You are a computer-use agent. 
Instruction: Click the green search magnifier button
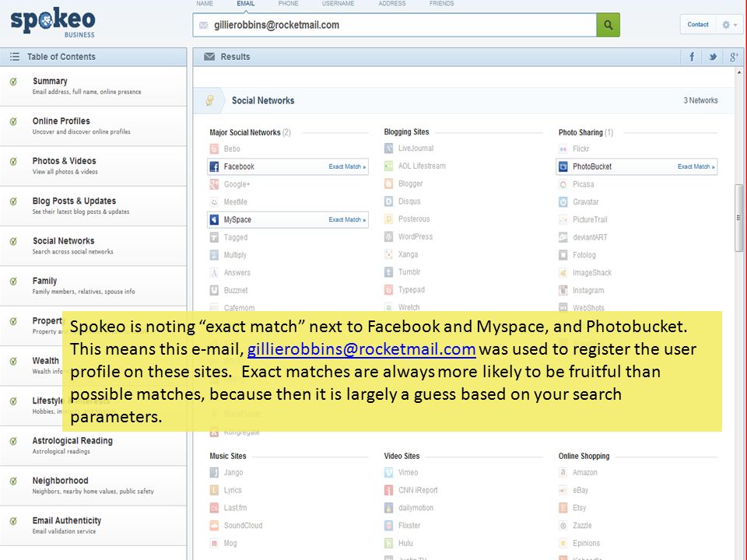click(608, 25)
